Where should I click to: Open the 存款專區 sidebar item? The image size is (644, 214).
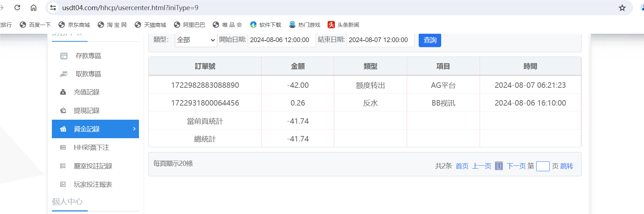pos(88,56)
